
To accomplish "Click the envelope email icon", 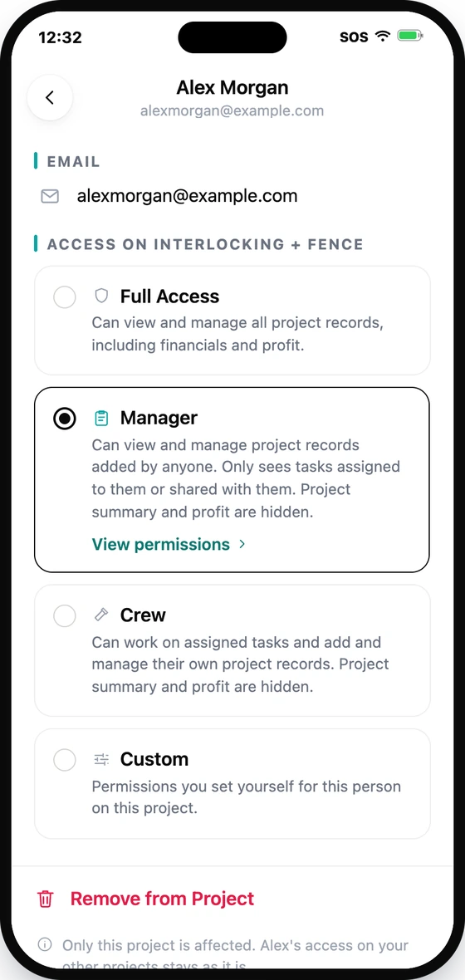I will [x=50, y=196].
